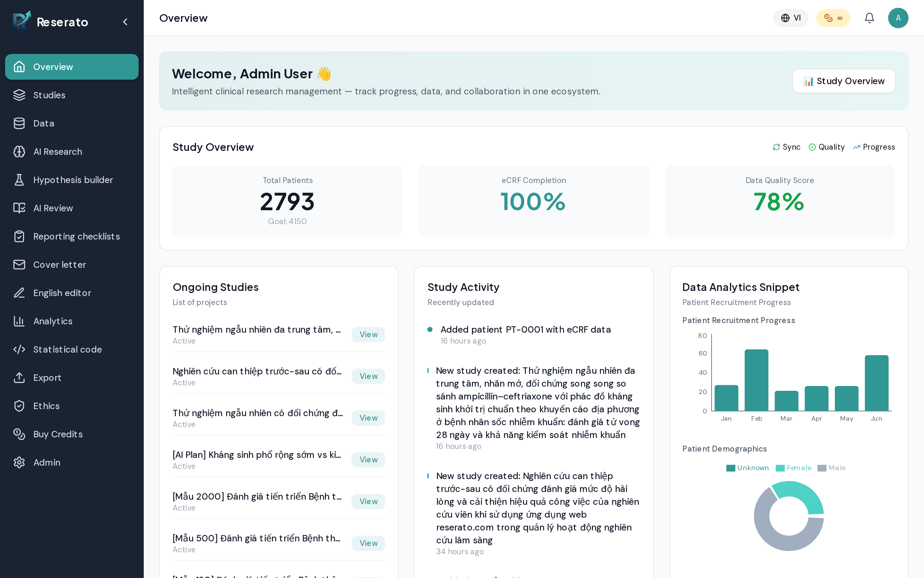This screenshot has width=924, height=578.
Task: Click the English editor pen icon
Action: [x=19, y=293]
